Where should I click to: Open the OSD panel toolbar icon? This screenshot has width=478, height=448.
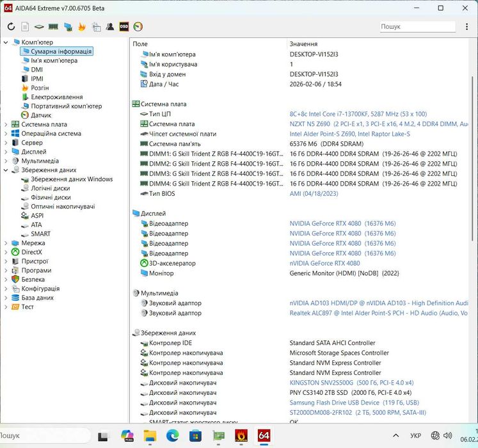[x=124, y=27]
